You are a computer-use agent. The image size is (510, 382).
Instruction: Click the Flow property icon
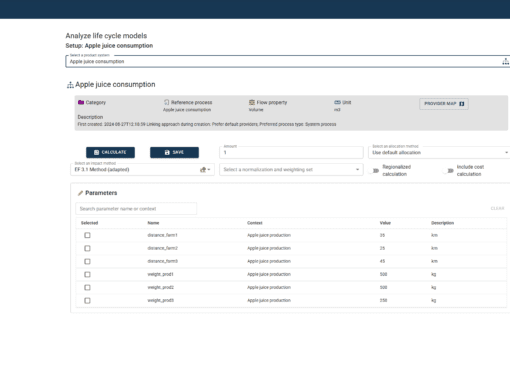252,102
